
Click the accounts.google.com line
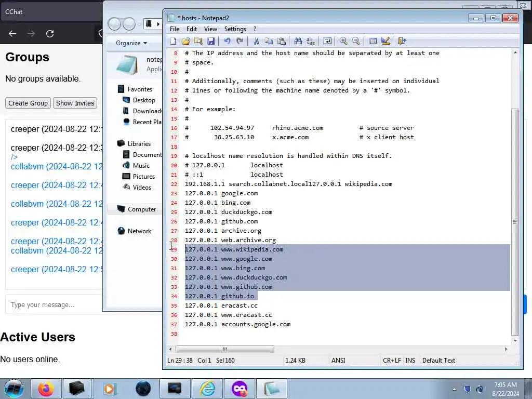coord(237,324)
